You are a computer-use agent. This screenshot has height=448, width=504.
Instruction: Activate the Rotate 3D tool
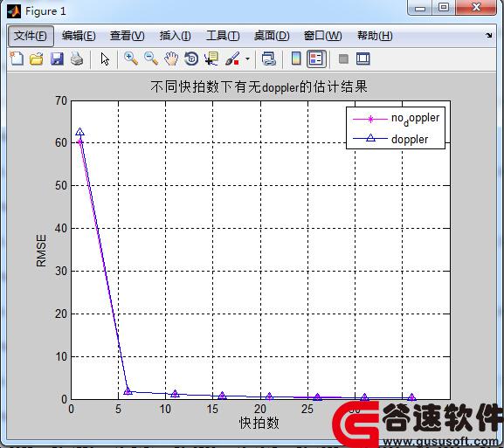(x=191, y=59)
